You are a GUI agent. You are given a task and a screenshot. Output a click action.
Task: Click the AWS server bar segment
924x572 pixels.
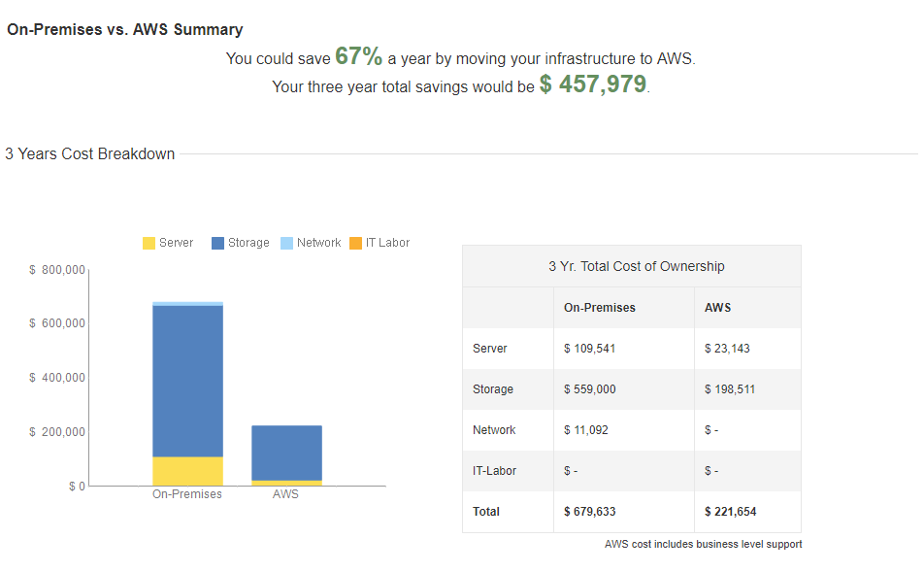point(286,483)
